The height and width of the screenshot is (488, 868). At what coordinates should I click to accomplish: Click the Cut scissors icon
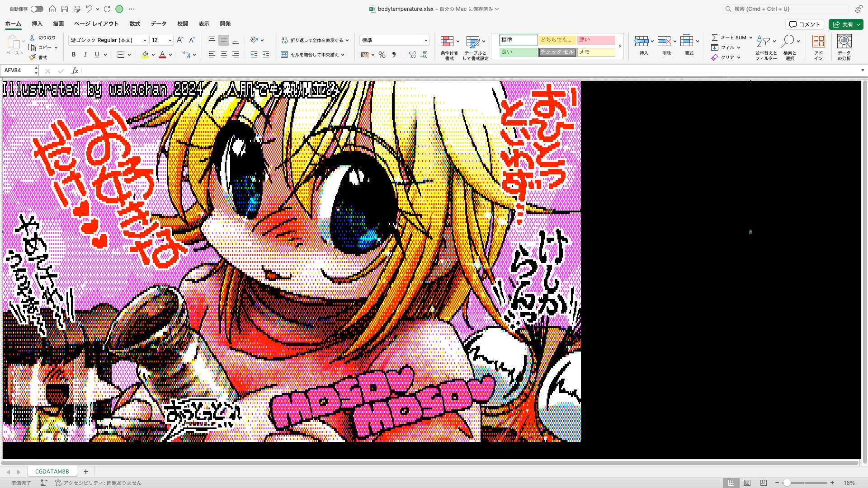pos(32,38)
